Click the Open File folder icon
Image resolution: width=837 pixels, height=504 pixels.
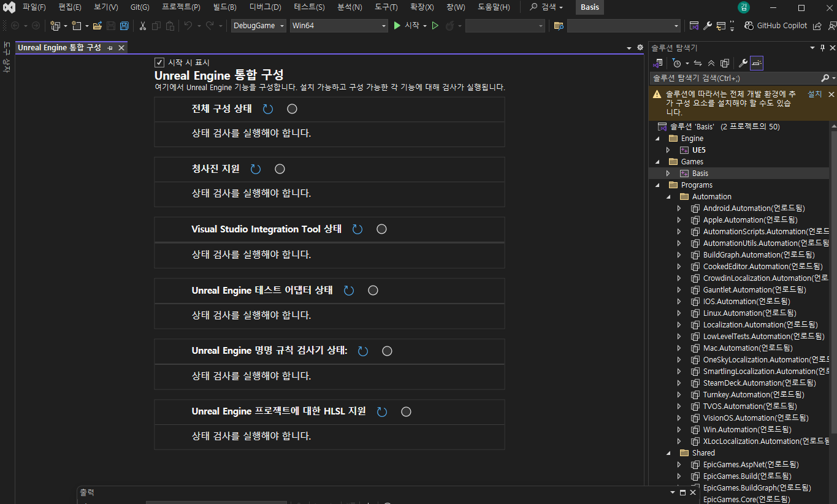[x=97, y=26]
